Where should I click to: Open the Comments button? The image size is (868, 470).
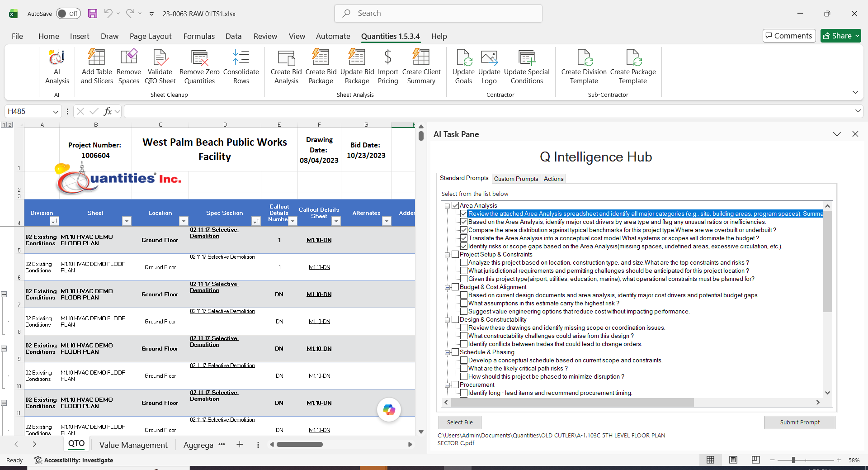click(x=789, y=36)
